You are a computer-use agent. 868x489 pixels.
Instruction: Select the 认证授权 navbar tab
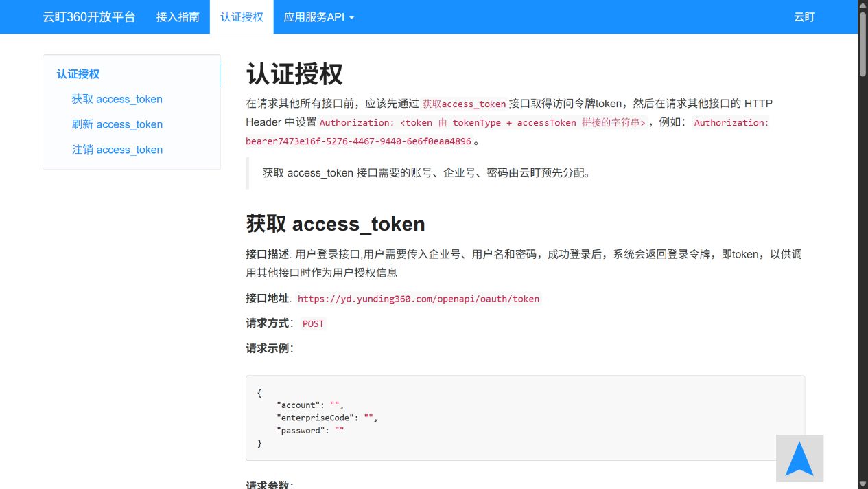coord(242,17)
